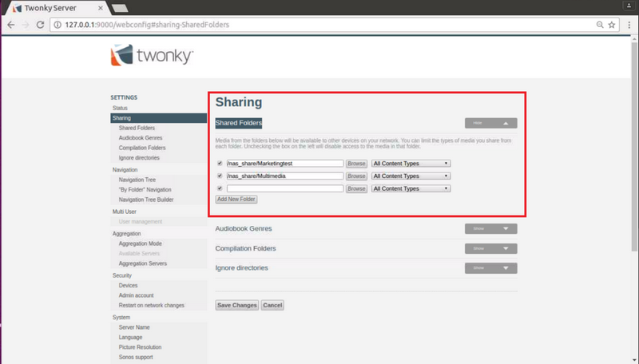Open Compilation Folders sidebar link
Screen dimensions: 639x364
pos(142,148)
